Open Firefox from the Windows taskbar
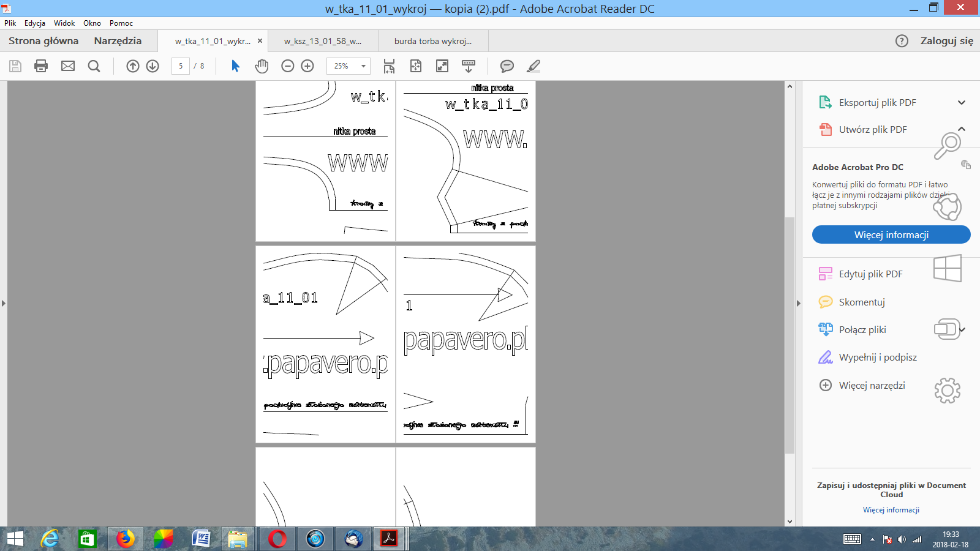The width and height of the screenshot is (980, 551). [x=125, y=539]
